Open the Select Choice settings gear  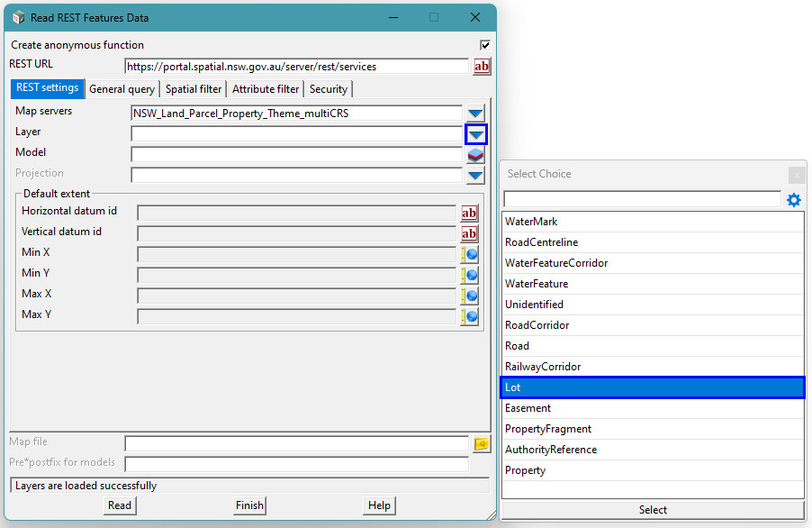(x=793, y=200)
